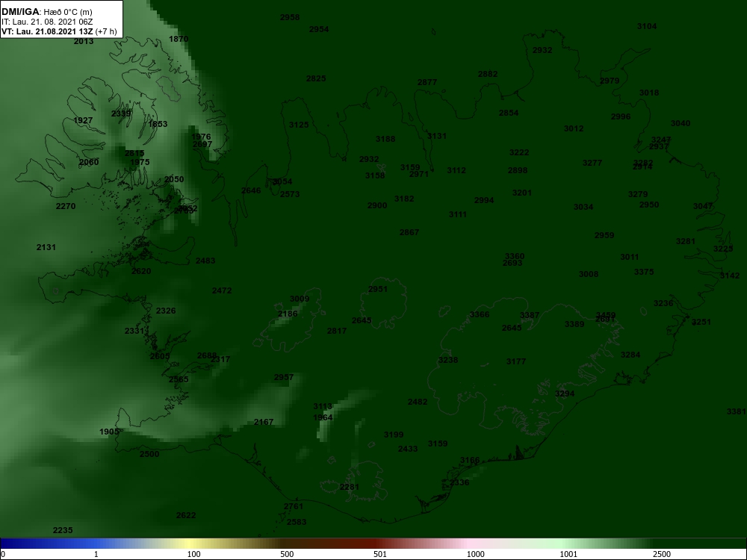
Task: Select the 2877 height value
Action: 427,82
